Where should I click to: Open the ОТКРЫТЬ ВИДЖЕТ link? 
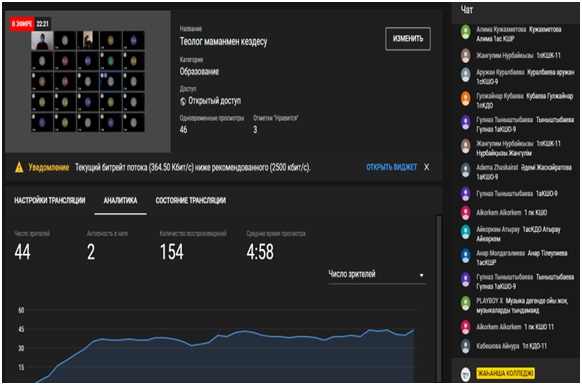point(391,167)
